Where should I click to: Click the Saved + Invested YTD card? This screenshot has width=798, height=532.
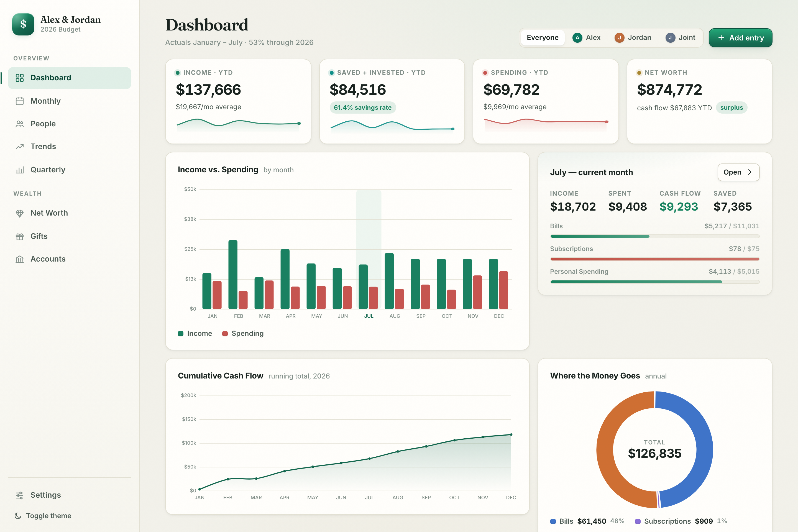tap(392, 101)
